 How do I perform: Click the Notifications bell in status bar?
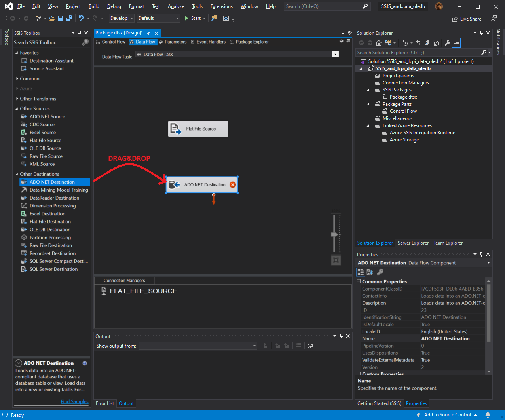point(488,415)
